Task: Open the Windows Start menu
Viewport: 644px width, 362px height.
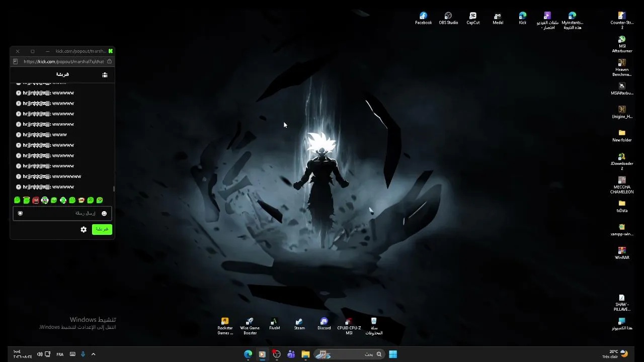Action: point(393,354)
